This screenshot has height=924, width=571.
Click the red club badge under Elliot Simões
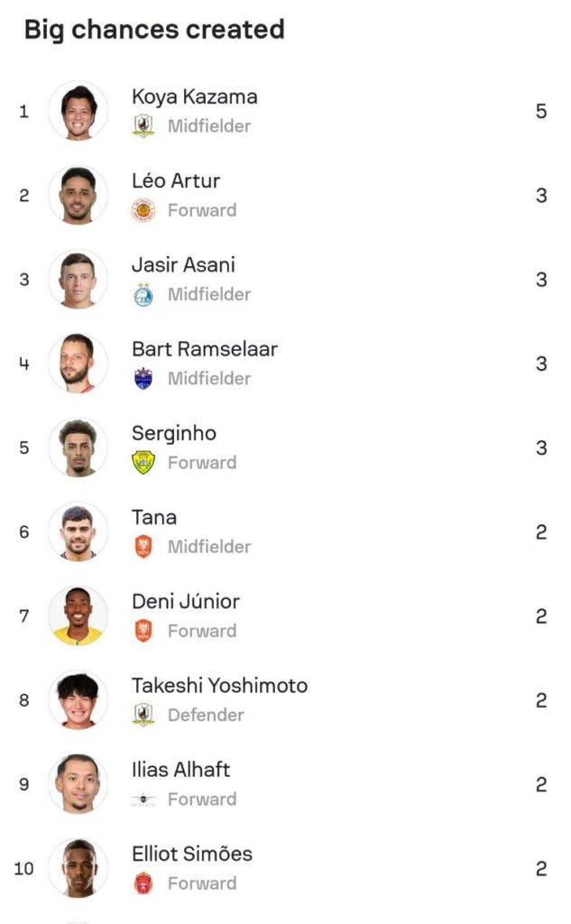[143, 883]
